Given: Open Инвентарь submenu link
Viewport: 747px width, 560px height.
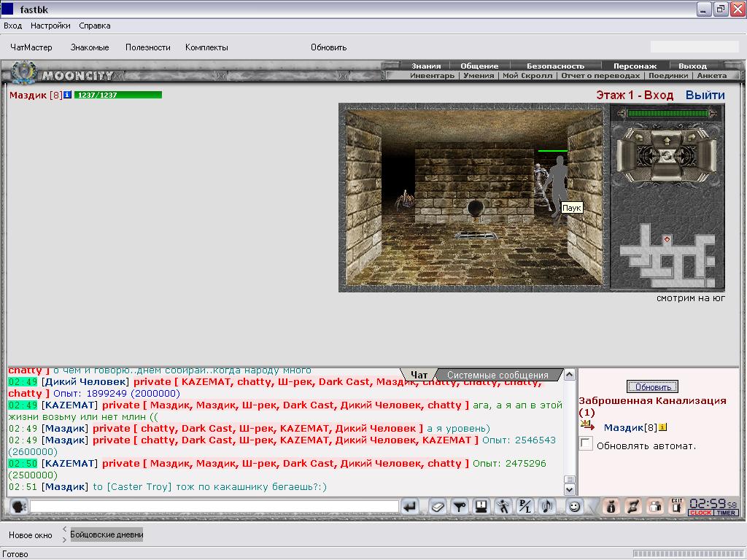Looking at the screenshot, I should tap(432, 75).
